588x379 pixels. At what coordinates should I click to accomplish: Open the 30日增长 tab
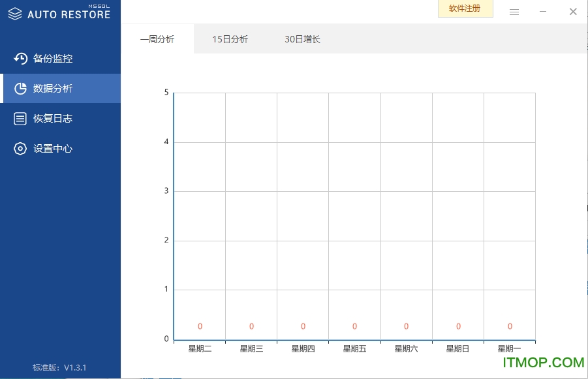point(302,39)
